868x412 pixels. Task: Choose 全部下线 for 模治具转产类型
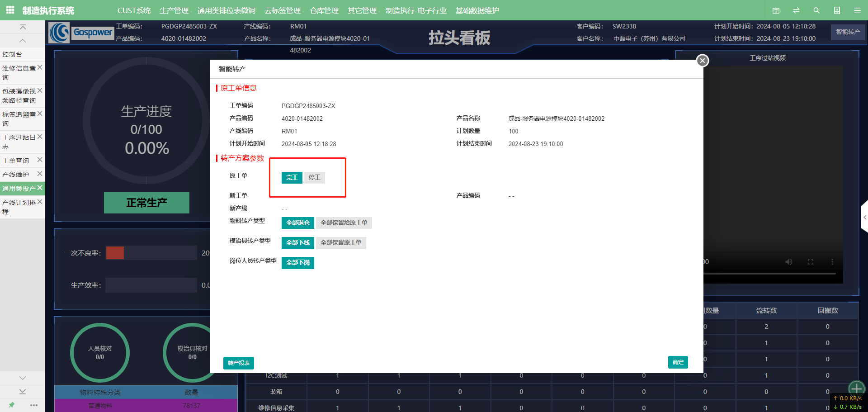coord(298,242)
